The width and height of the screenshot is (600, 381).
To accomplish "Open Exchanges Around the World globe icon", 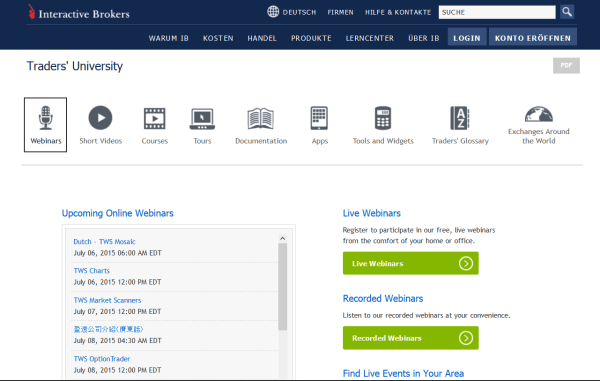I will point(538,114).
